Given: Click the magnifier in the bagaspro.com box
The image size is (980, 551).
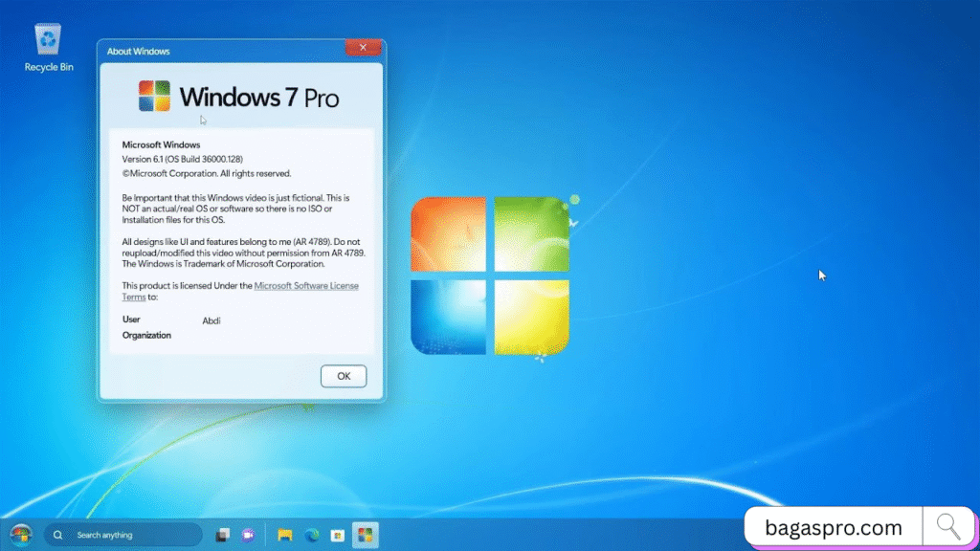Looking at the screenshot, I should [948, 526].
